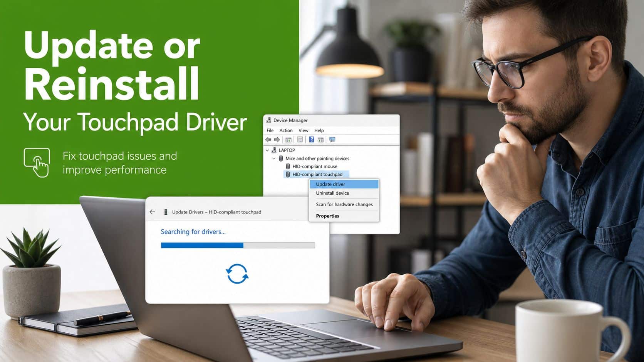Click the HID-compliant mouse device icon
This screenshot has width=644, height=362.
[288, 167]
